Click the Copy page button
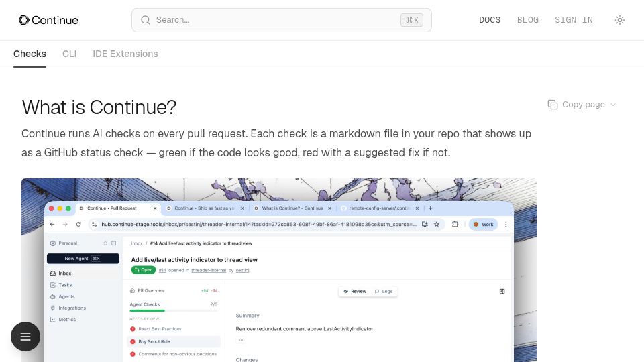The width and height of the screenshot is (644, 362). [x=577, y=105]
